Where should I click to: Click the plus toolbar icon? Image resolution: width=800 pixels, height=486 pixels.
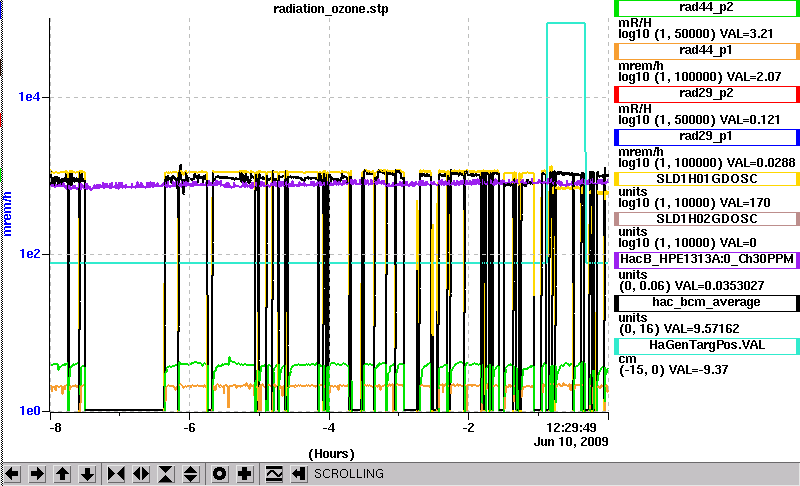pos(244,474)
